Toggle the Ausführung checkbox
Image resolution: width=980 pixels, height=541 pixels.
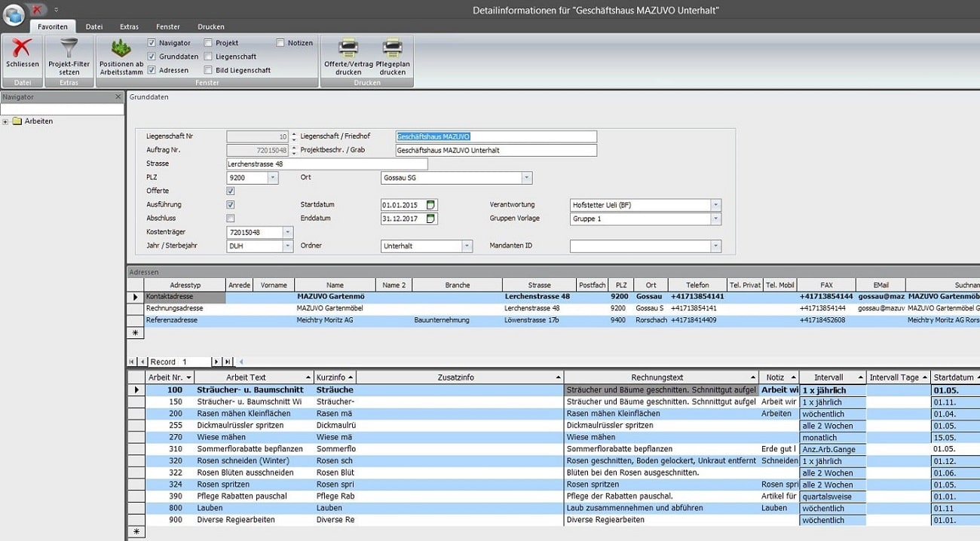[231, 205]
